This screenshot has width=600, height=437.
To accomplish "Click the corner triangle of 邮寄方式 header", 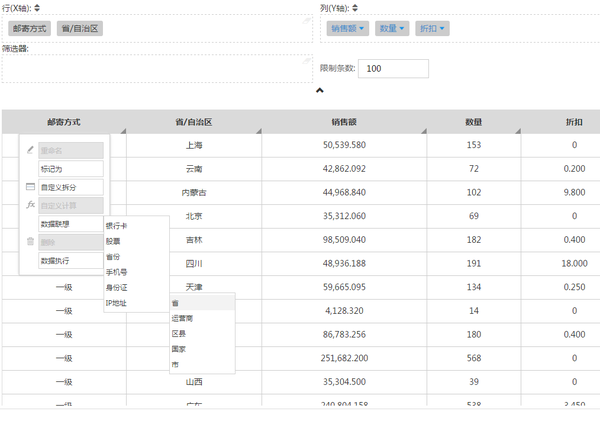I will click(123, 131).
